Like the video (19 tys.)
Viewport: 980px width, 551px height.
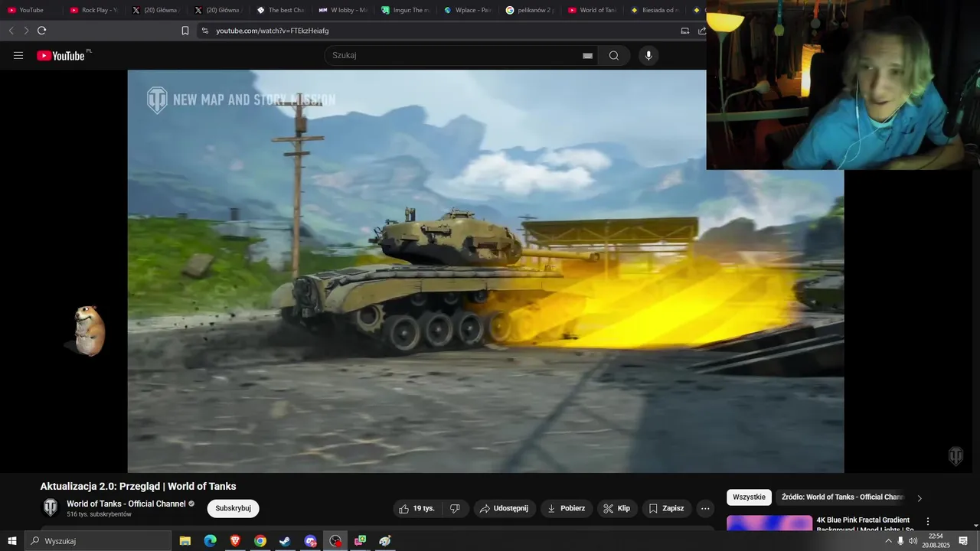tap(416, 508)
